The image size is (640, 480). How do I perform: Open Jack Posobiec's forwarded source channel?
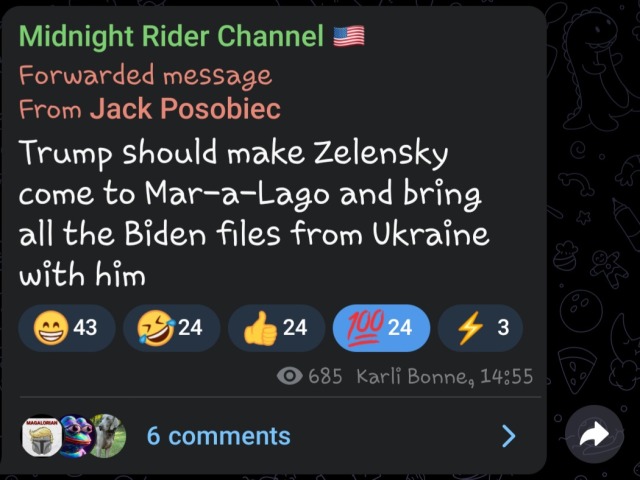pyautogui.click(x=185, y=109)
